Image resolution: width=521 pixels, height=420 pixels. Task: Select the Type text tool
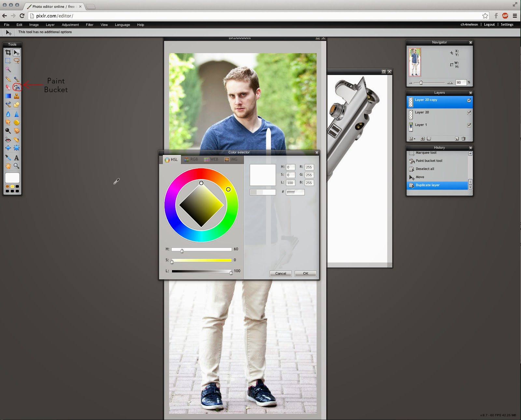(17, 158)
